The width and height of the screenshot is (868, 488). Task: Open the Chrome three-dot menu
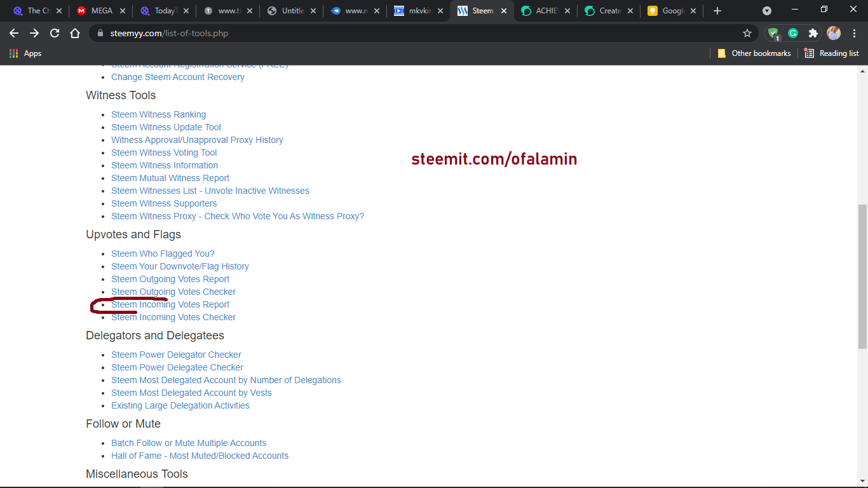(x=855, y=33)
